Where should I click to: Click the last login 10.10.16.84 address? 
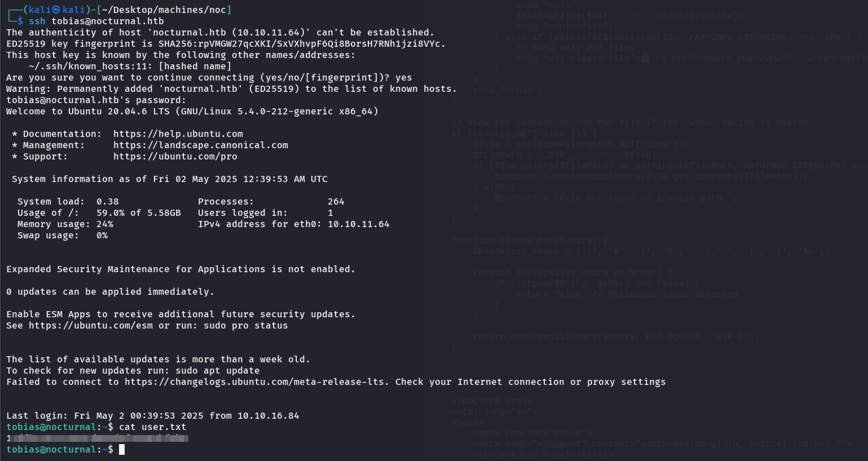click(x=268, y=416)
